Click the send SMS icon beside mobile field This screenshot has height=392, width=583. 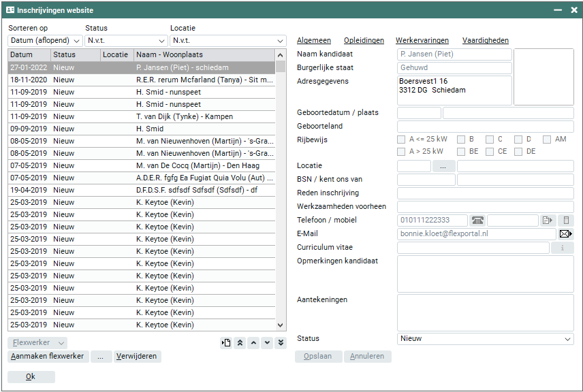point(548,220)
